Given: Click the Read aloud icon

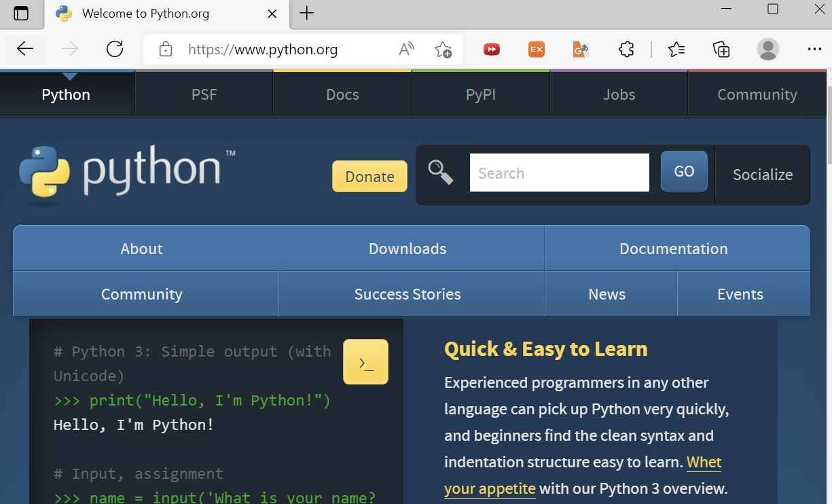Looking at the screenshot, I should point(406,50).
